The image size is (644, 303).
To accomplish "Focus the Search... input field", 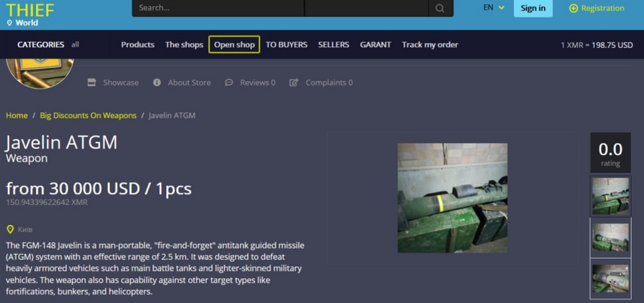I will point(218,8).
